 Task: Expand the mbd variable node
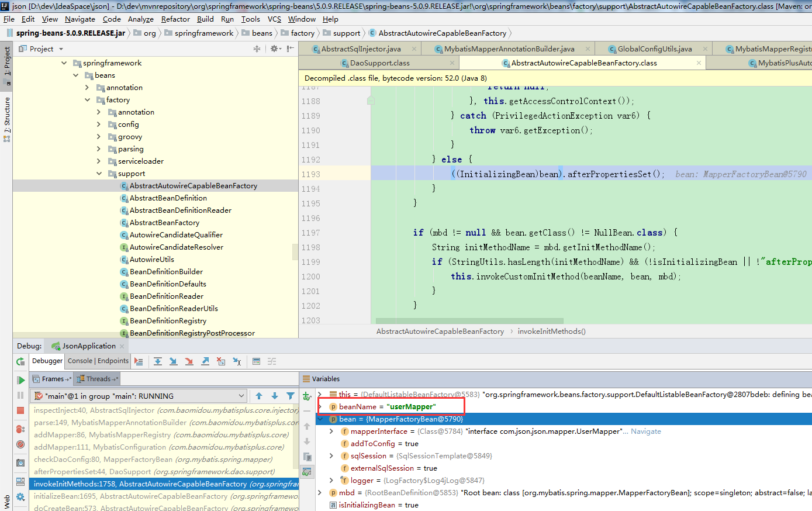(320, 492)
